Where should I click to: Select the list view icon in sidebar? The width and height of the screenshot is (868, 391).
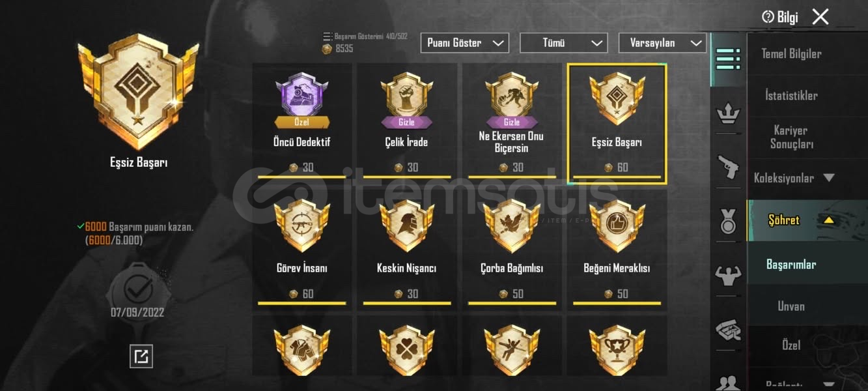[x=728, y=59]
